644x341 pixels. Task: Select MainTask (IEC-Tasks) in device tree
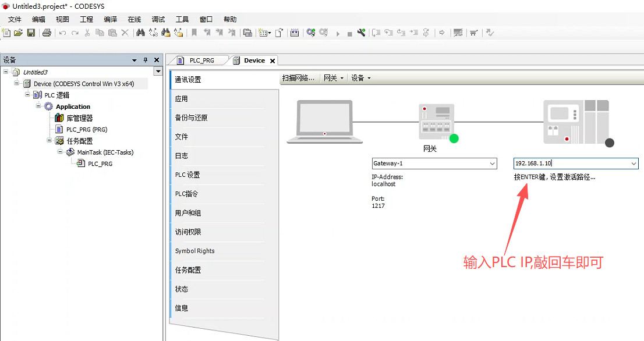point(105,152)
